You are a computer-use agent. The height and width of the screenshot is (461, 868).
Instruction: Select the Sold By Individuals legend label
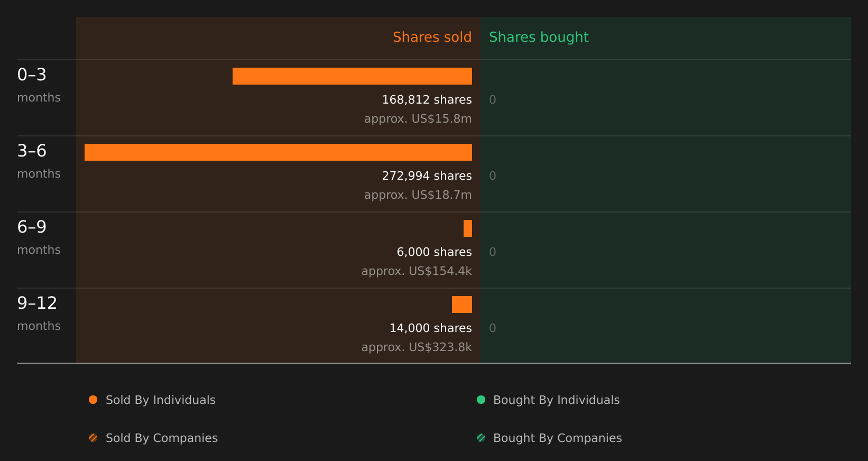(x=161, y=400)
